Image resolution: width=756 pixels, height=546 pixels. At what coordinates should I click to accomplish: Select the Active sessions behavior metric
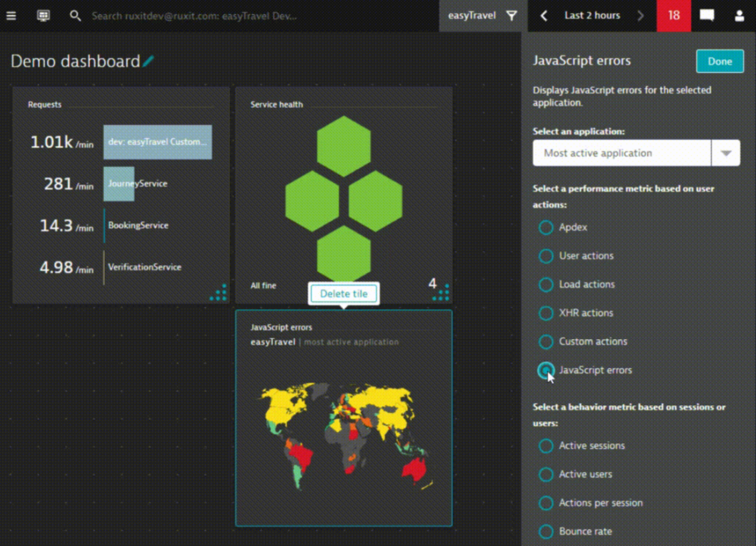(x=545, y=446)
